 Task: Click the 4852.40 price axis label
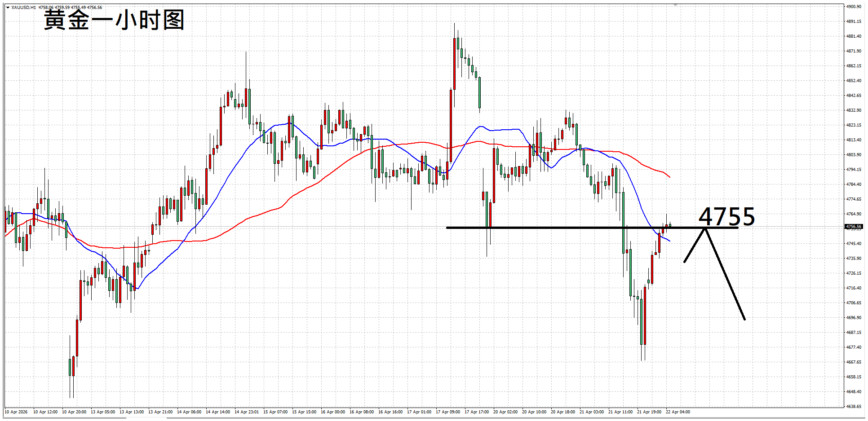pyautogui.click(x=854, y=81)
